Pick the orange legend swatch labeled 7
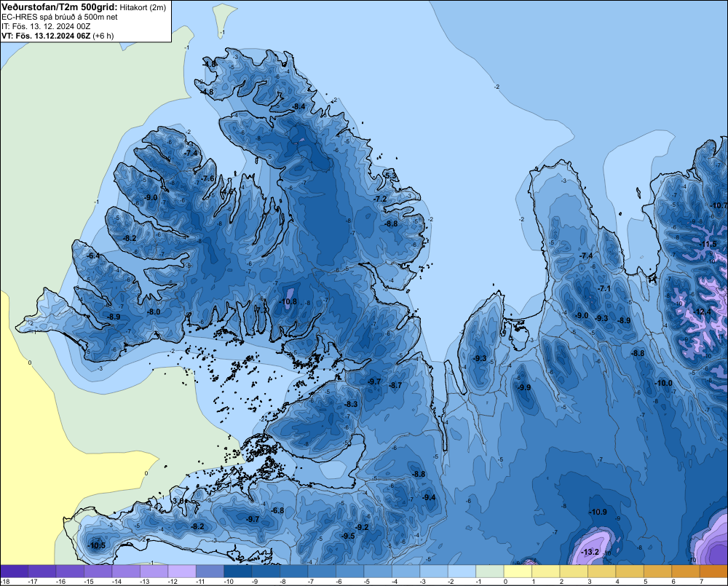Screen dimensions: 728x586 coord(713,571)
